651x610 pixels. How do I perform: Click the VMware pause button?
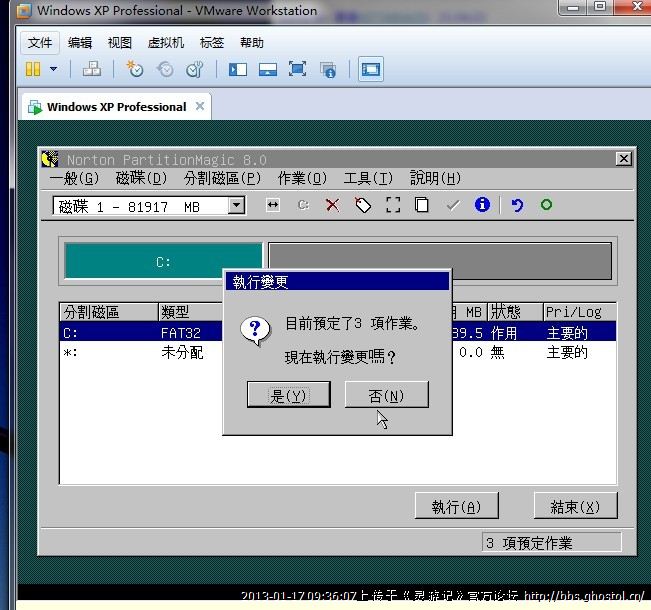coord(33,69)
